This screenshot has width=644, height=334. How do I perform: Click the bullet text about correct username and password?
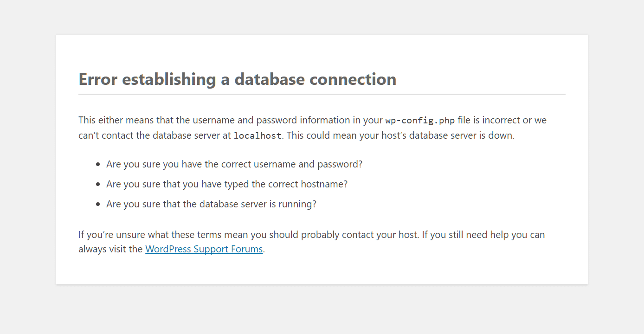click(x=234, y=164)
